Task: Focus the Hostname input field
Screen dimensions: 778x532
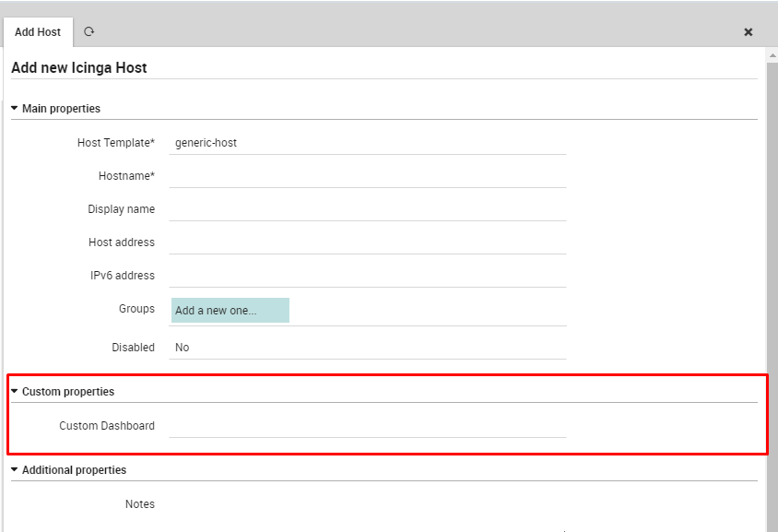Action: [x=368, y=176]
